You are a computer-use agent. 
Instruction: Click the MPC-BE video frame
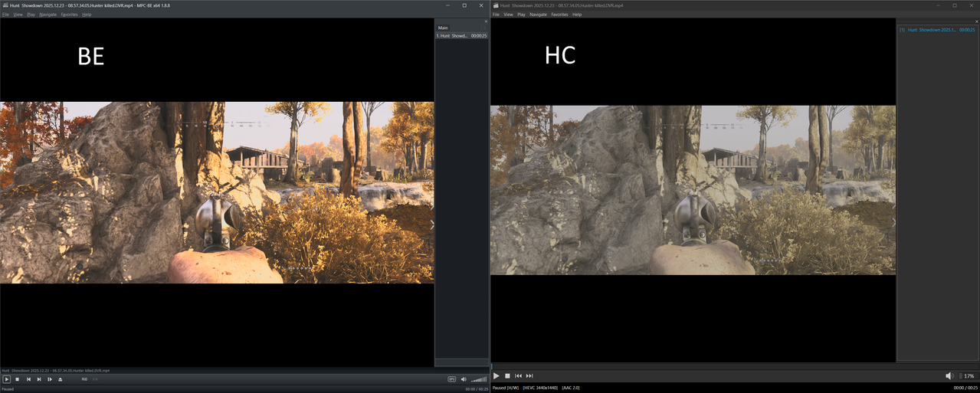tap(217, 192)
